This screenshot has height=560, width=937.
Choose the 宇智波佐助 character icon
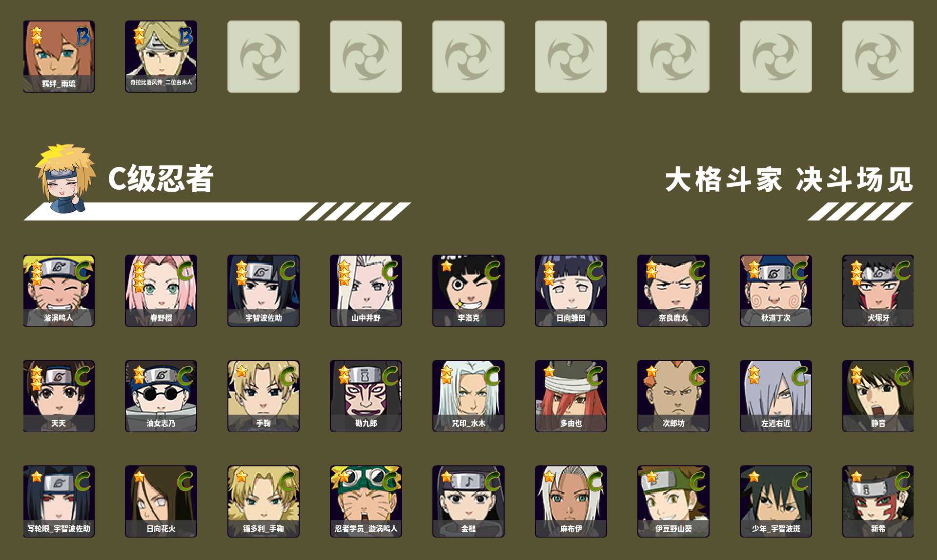(x=264, y=290)
